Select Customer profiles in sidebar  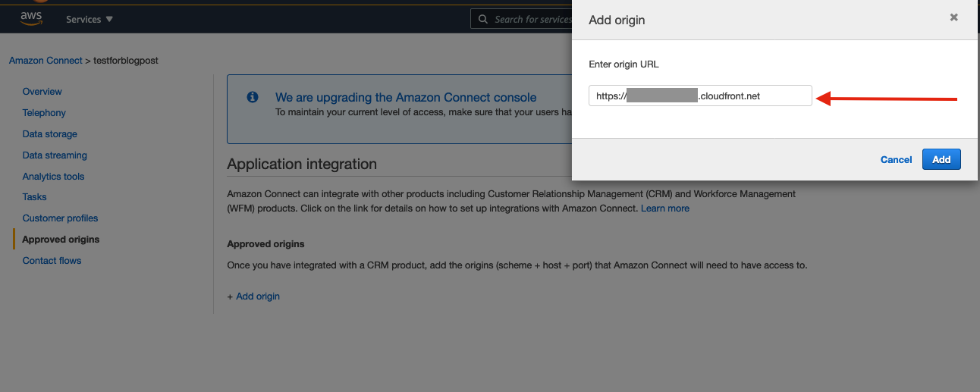(60, 218)
